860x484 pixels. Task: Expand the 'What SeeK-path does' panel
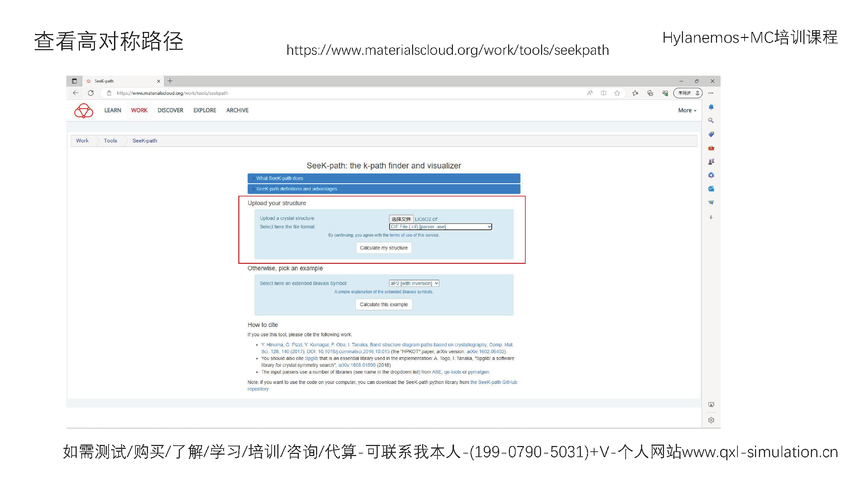(383, 178)
